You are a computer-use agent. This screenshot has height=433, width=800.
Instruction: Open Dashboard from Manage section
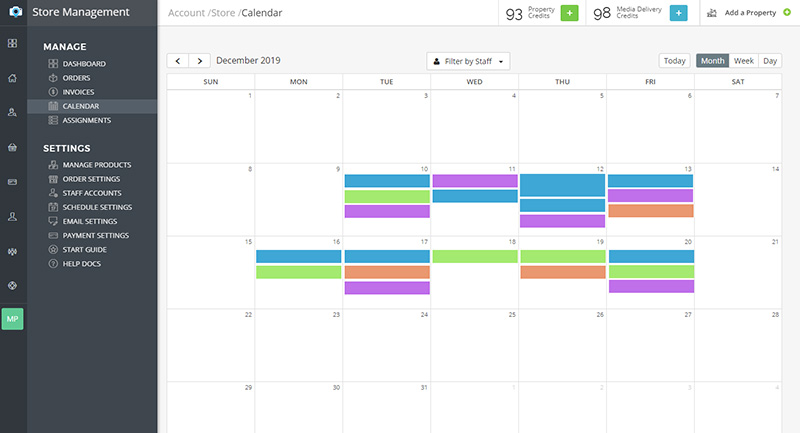84,64
